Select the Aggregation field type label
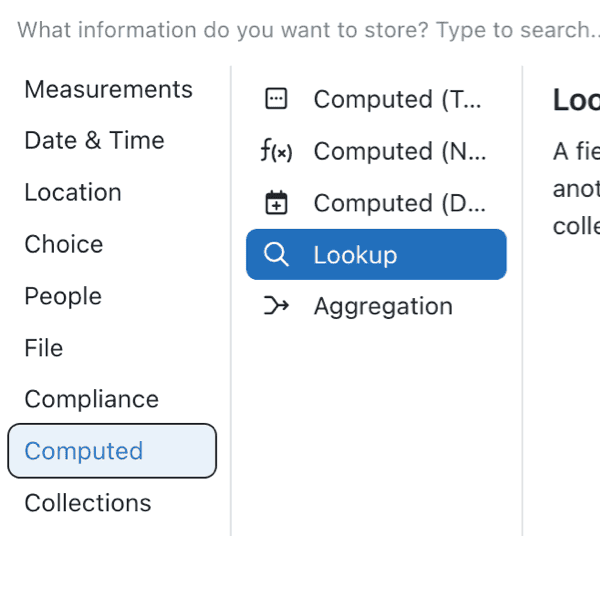Viewport: 600px width, 600px height. 383,307
